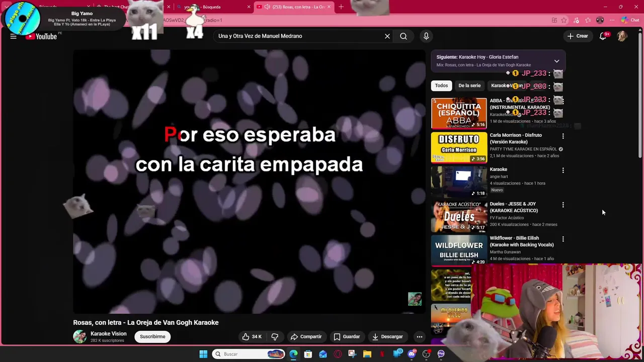Open the Windows Start menu

[x=203, y=354]
